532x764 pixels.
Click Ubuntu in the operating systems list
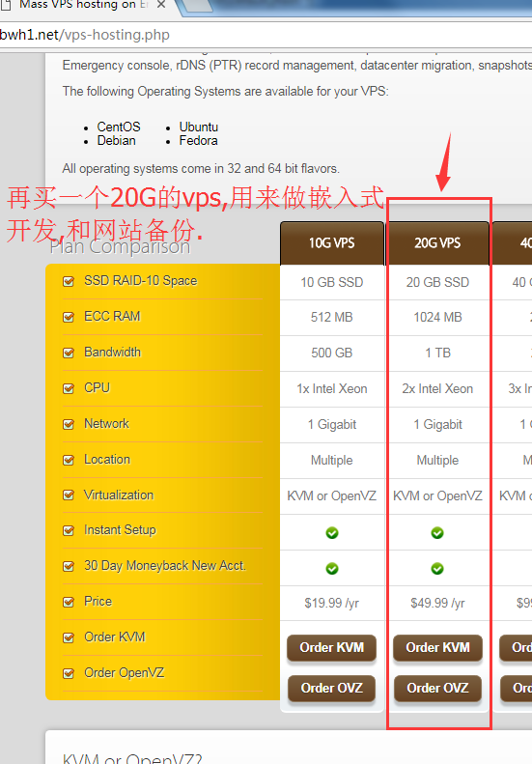(199, 127)
